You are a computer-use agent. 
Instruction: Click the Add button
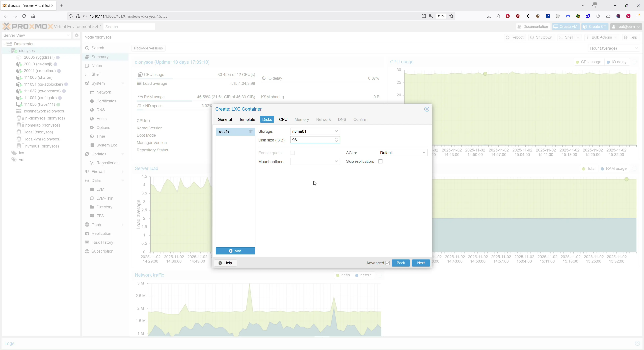coord(235,251)
